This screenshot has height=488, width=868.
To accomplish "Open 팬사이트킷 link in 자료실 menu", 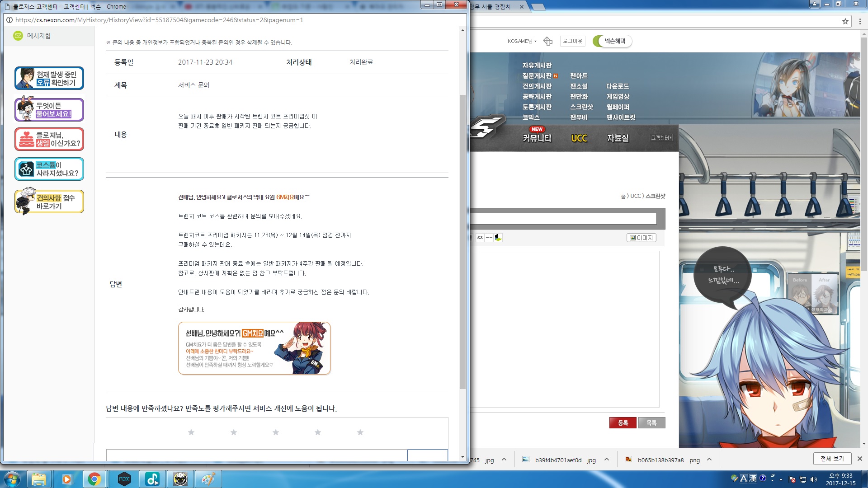I will pos(621,117).
